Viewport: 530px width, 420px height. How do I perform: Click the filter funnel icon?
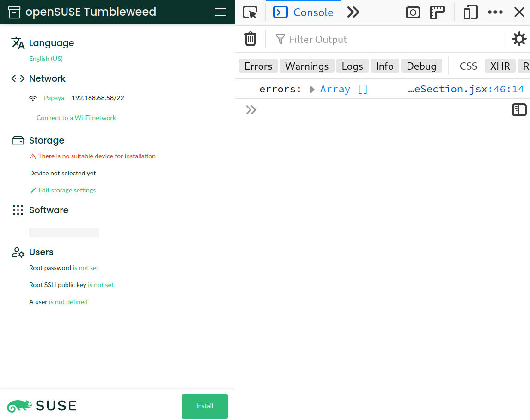tap(280, 40)
